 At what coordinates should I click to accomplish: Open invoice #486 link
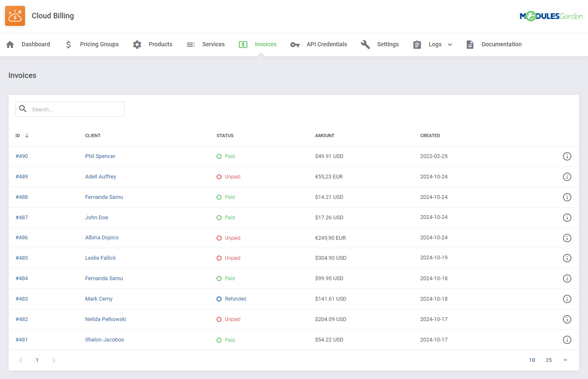pyautogui.click(x=22, y=238)
